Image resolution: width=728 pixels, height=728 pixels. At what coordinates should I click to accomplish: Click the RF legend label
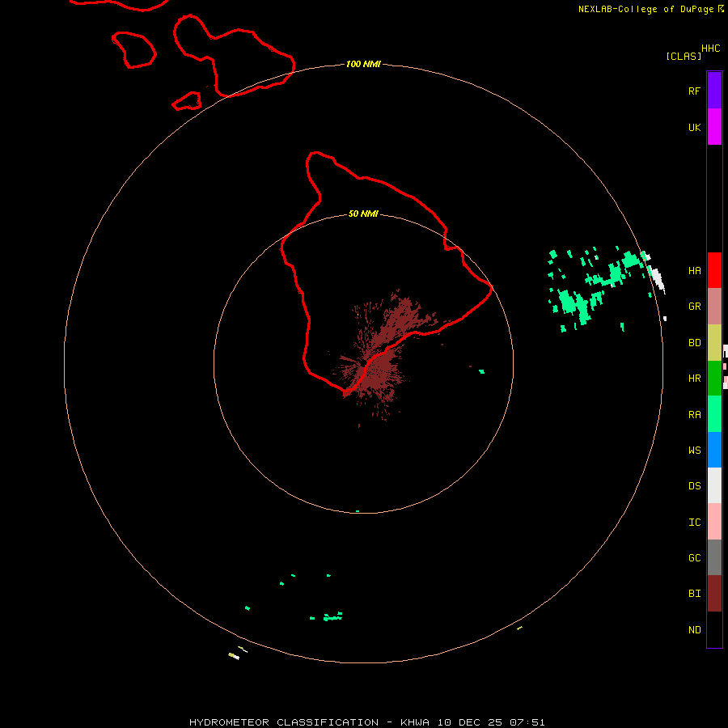coord(694,91)
